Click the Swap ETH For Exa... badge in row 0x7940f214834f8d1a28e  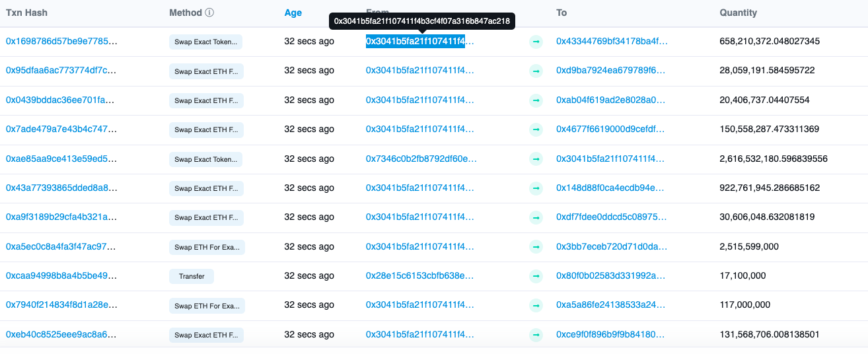pos(206,306)
